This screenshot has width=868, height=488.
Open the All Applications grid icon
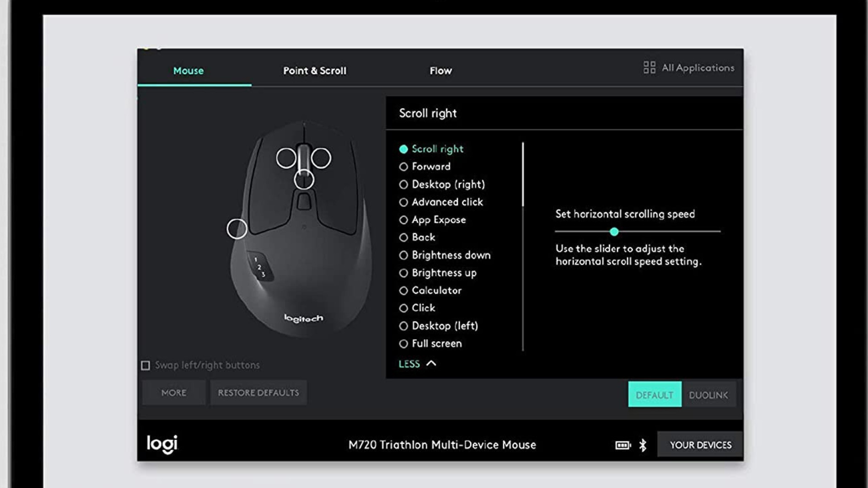649,68
